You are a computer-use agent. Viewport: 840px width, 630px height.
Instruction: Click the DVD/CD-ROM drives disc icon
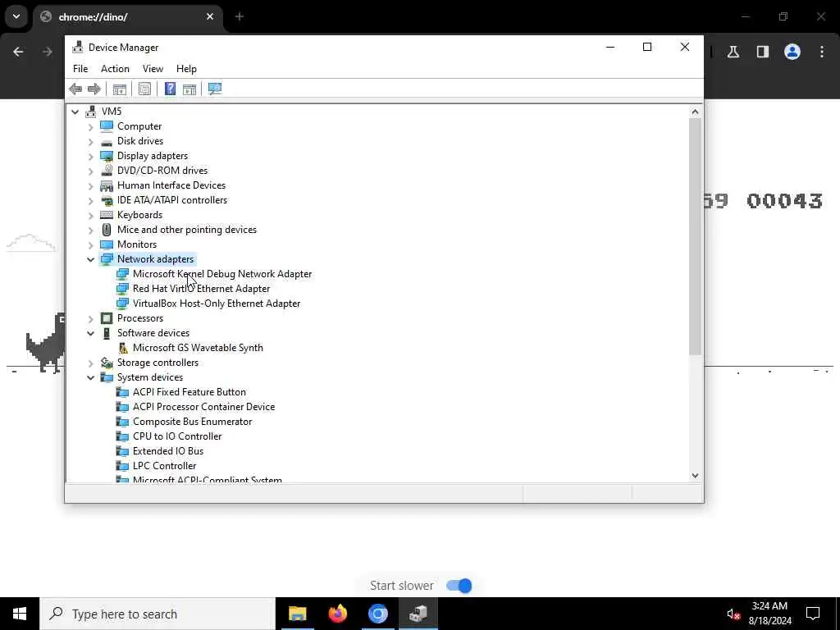107,171
